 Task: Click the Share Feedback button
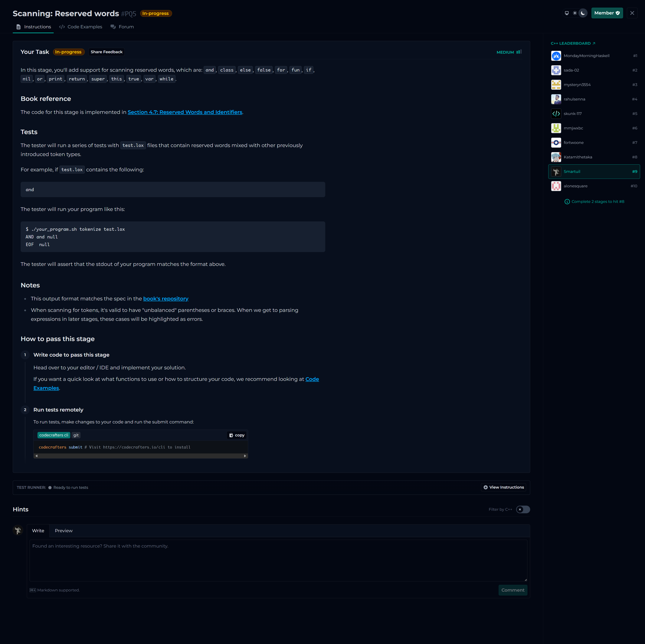tap(107, 52)
